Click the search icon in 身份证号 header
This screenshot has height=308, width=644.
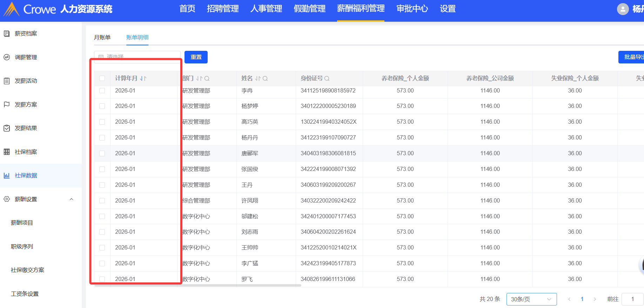click(327, 78)
